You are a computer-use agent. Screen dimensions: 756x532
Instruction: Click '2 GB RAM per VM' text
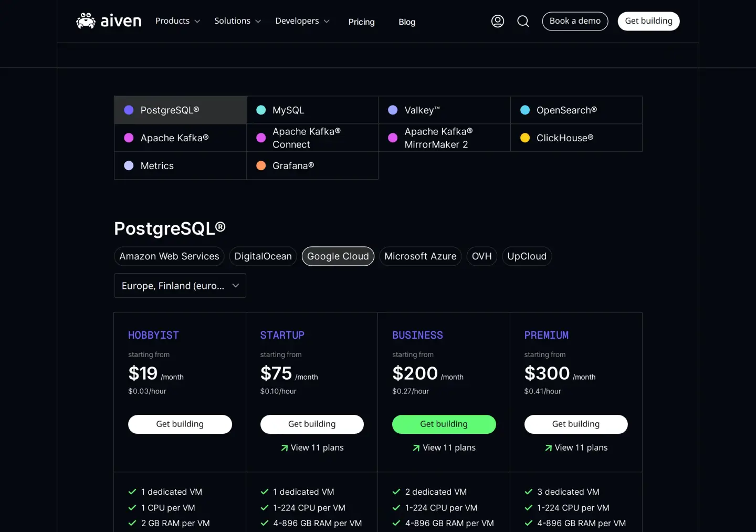pos(175,524)
